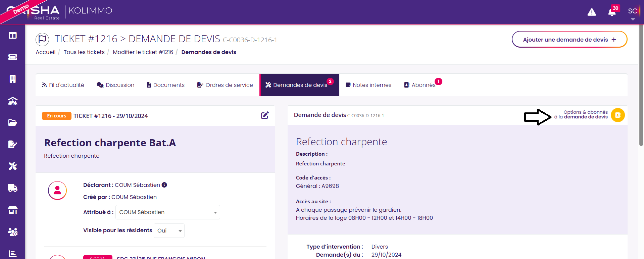Click the warning triangle alert icon

click(592, 12)
